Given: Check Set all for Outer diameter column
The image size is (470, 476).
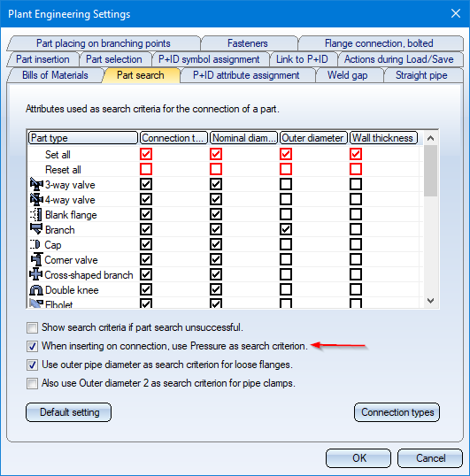Looking at the screenshot, I should click(x=286, y=154).
